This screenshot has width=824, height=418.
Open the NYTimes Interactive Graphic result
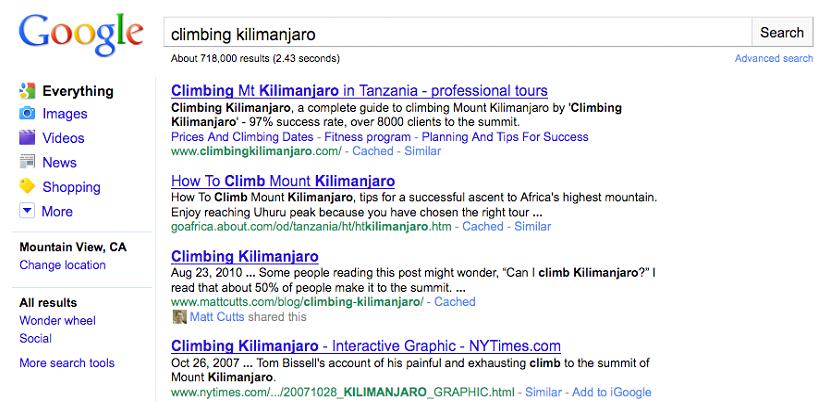click(366, 346)
